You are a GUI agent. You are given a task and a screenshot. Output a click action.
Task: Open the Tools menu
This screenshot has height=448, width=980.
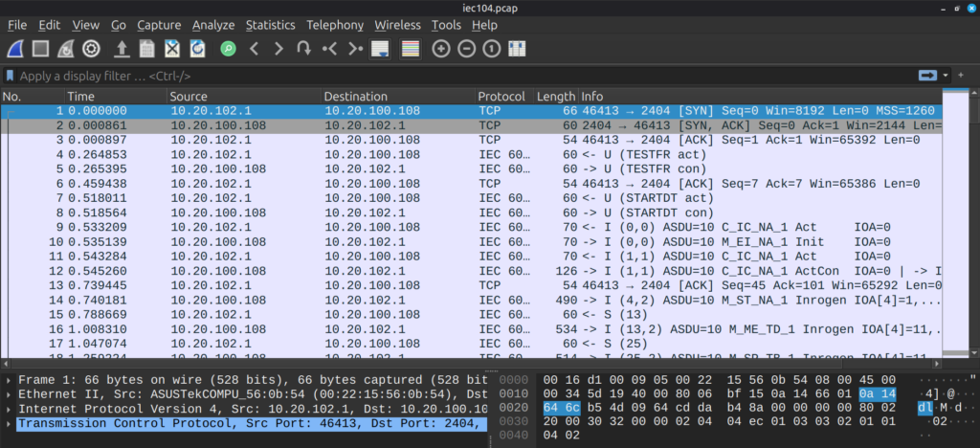446,25
